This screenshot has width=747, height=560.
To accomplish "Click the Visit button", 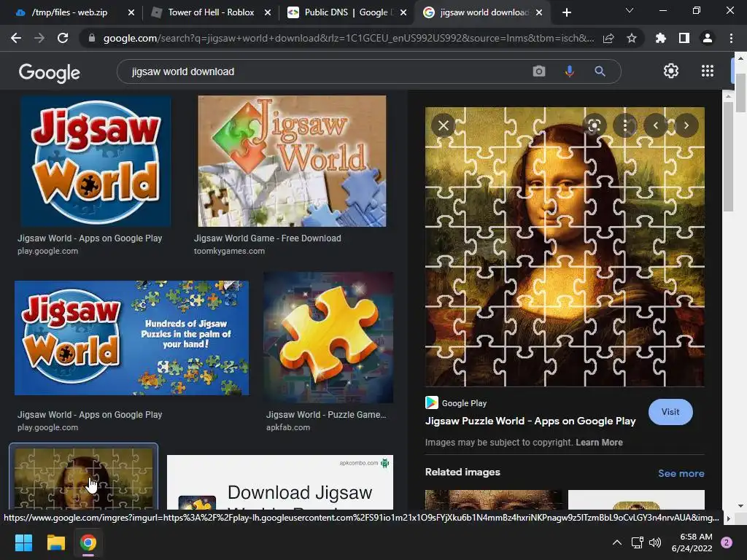I will 670,412.
